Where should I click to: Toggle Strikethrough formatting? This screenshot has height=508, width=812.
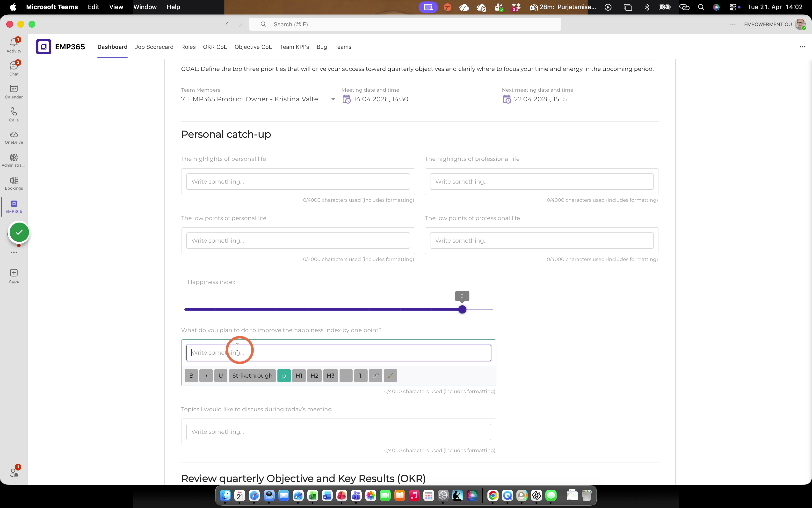pyautogui.click(x=252, y=376)
